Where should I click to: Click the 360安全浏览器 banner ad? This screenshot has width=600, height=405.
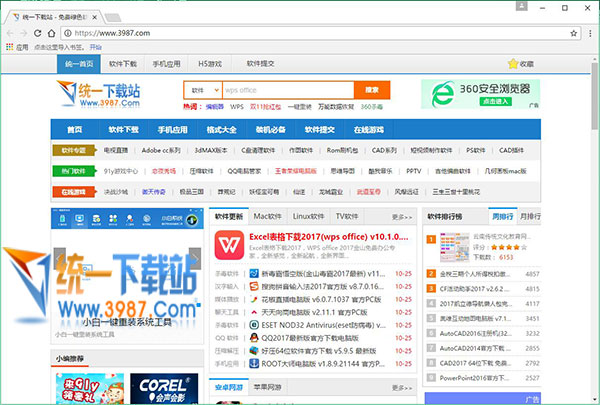tap(481, 94)
